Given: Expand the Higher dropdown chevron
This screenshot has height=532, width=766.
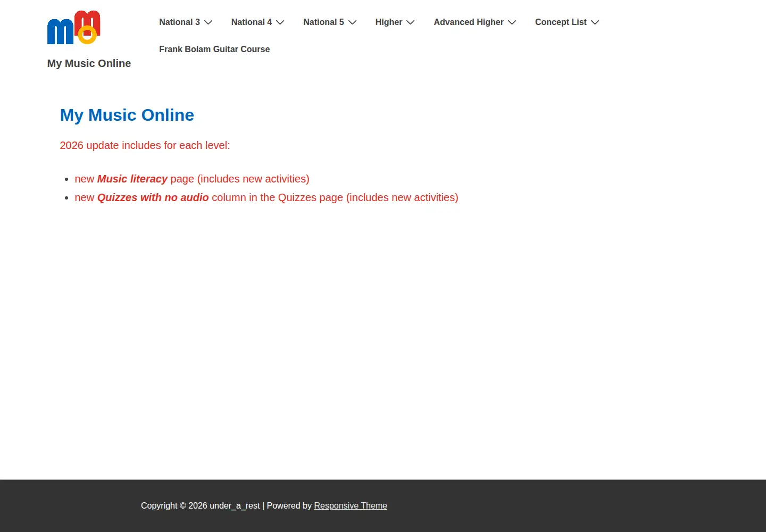Looking at the screenshot, I should tap(411, 22).
